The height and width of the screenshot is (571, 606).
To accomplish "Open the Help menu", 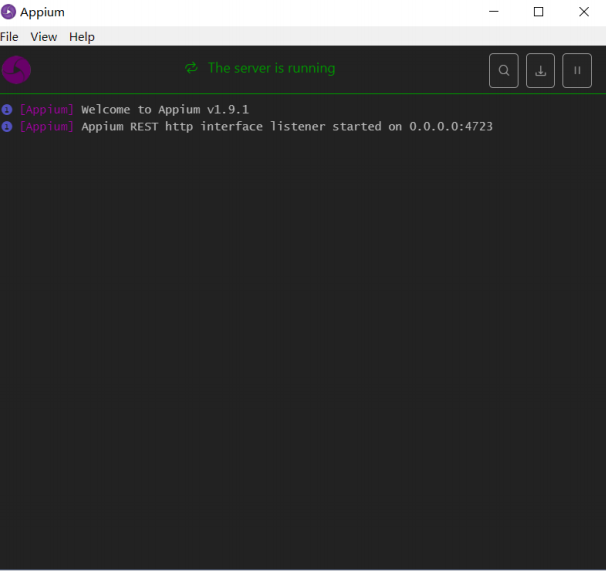I will (x=82, y=37).
